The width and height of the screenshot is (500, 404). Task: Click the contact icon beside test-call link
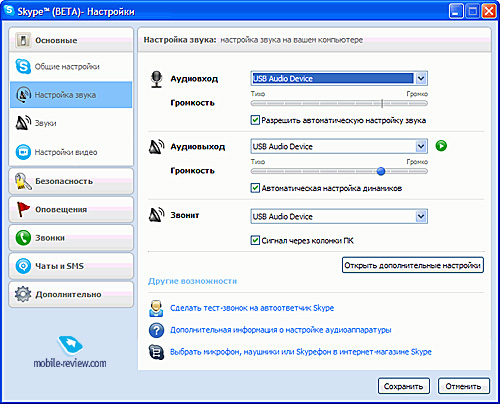pyautogui.click(x=156, y=308)
